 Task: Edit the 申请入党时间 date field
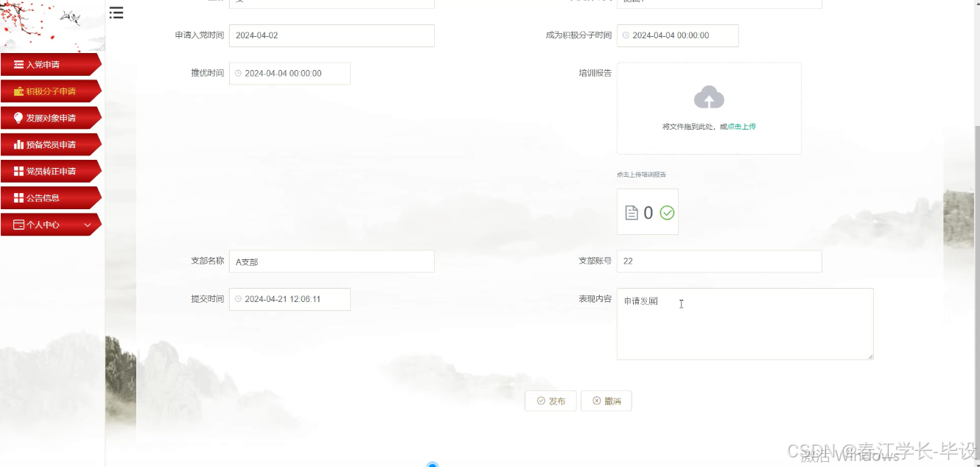[332, 35]
